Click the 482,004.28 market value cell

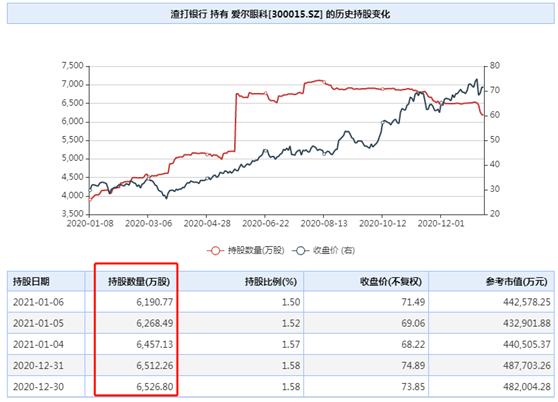tap(527, 386)
